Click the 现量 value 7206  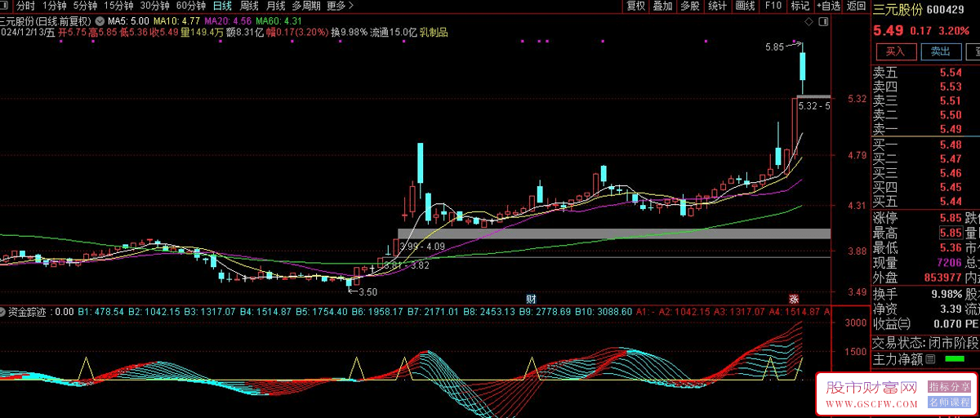[948, 263]
